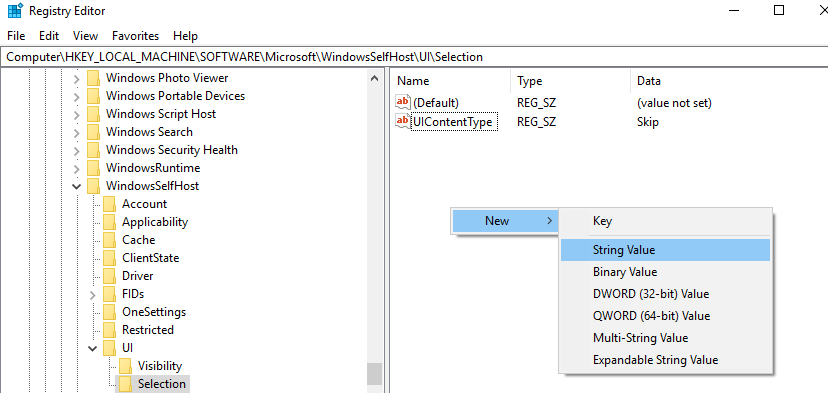Click the Account folder icon
The image size is (828, 393).
(109, 204)
